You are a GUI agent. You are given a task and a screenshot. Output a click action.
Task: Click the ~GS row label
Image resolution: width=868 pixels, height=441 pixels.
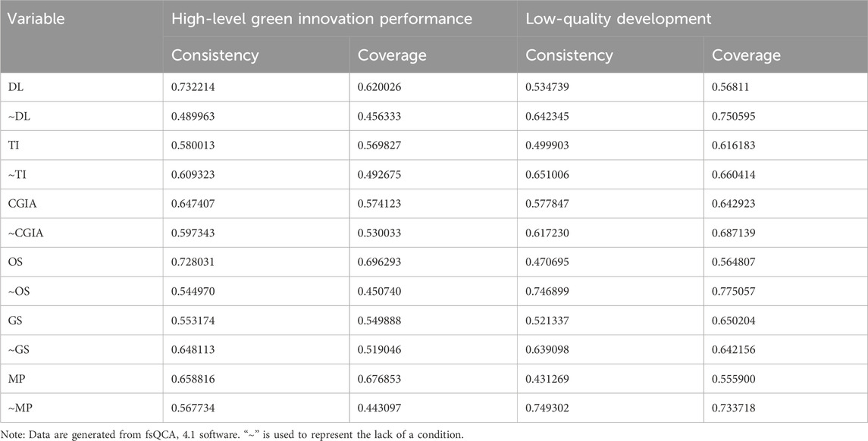19,350
